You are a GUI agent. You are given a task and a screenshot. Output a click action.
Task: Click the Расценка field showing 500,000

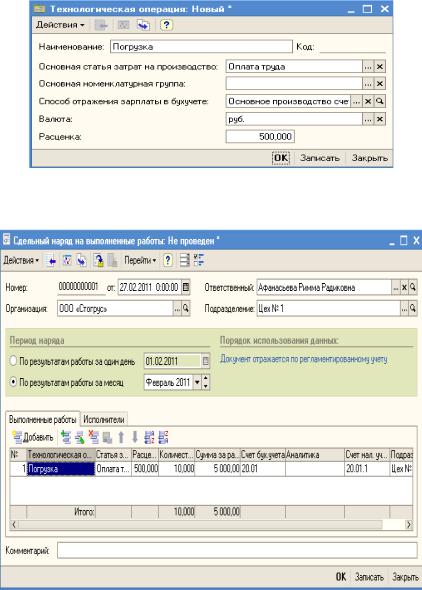pos(260,136)
